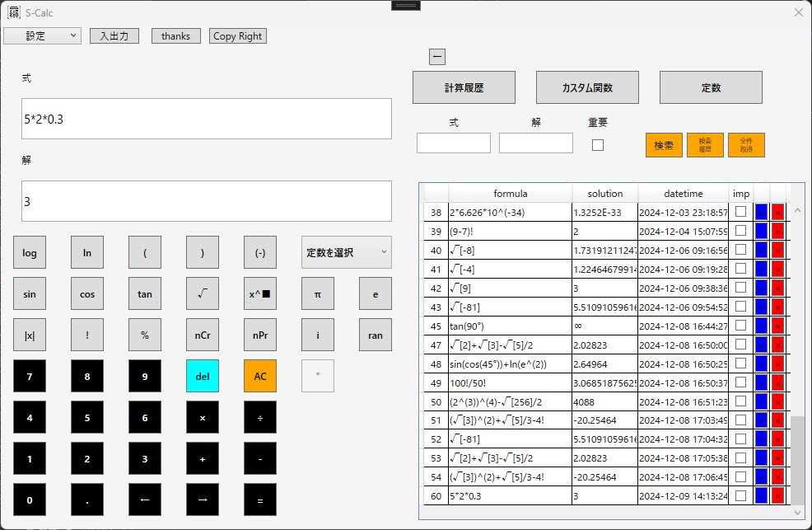812x530 pixels.
Task: Click the log function key
Action: (30, 252)
